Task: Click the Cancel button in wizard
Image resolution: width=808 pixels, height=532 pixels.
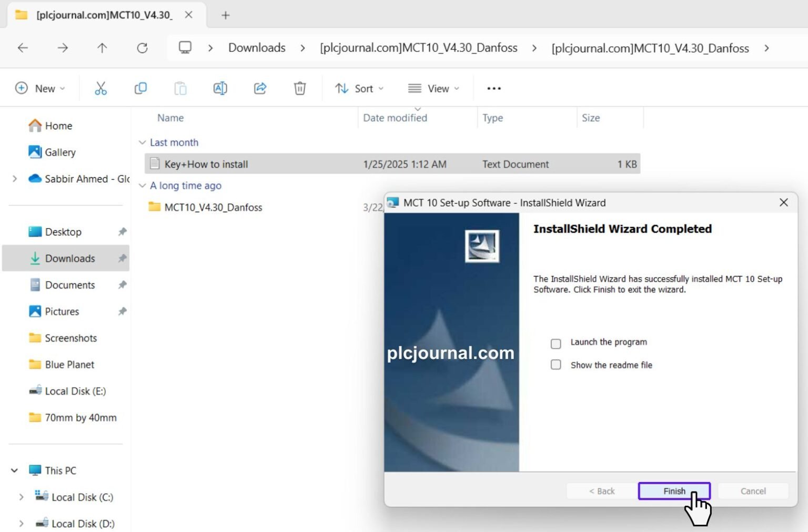Action: point(753,491)
